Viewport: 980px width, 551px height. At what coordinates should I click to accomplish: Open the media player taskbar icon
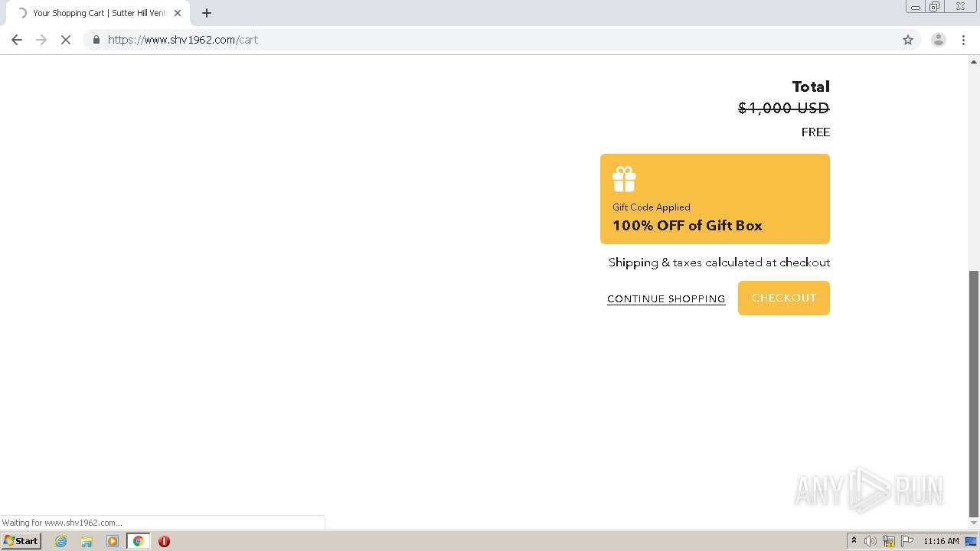point(113,541)
